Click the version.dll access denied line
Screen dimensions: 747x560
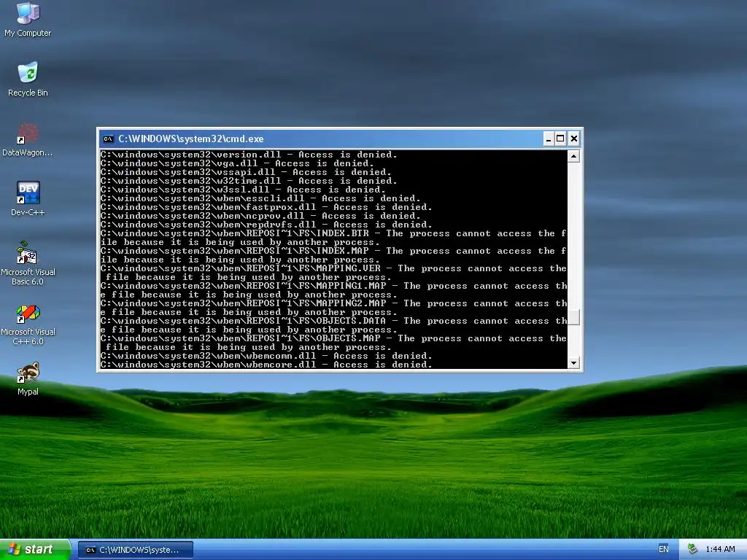pyautogui.click(x=249, y=155)
